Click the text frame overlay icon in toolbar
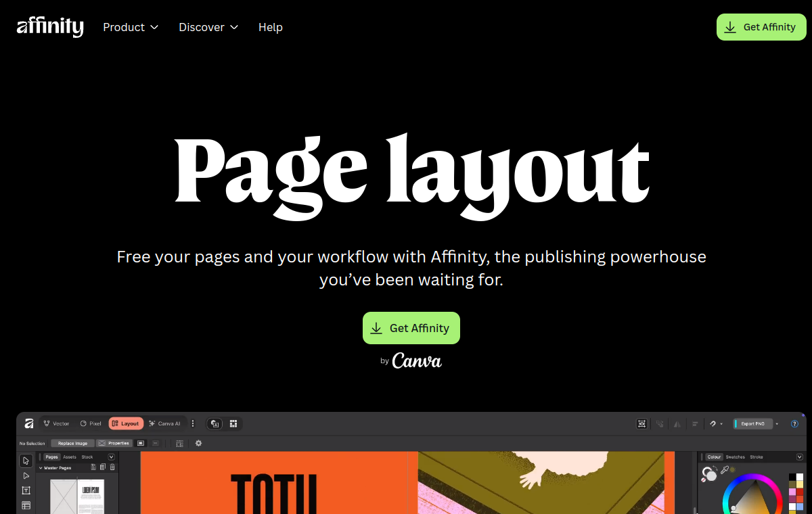Viewport: 812px width, 514px height. pos(215,423)
